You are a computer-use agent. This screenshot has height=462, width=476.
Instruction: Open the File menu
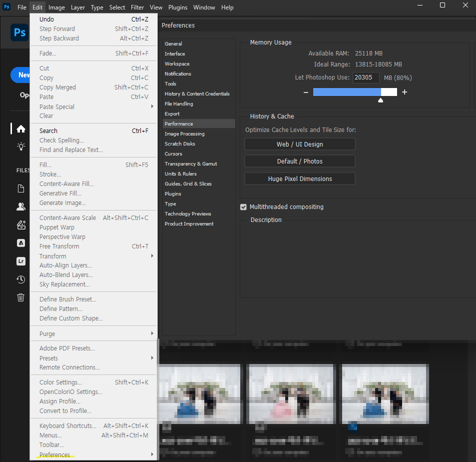[22, 7]
